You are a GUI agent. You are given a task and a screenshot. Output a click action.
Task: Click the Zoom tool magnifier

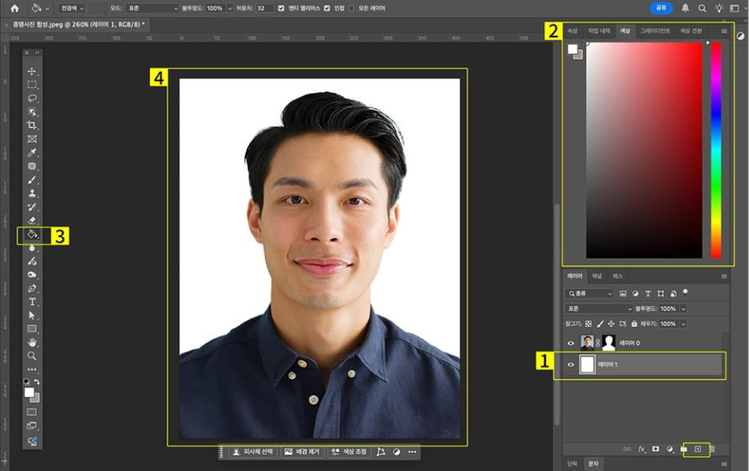click(32, 355)
